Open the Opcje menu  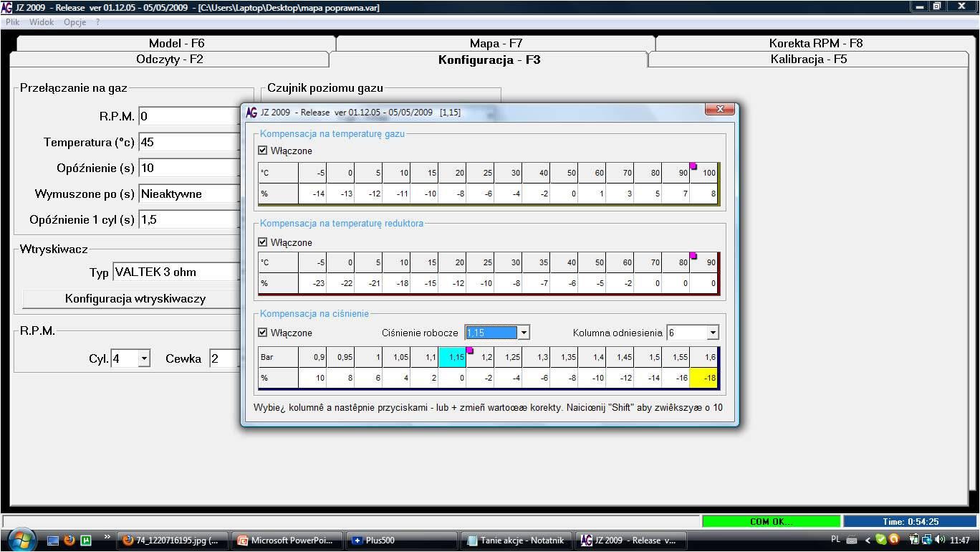click(75, 22)
